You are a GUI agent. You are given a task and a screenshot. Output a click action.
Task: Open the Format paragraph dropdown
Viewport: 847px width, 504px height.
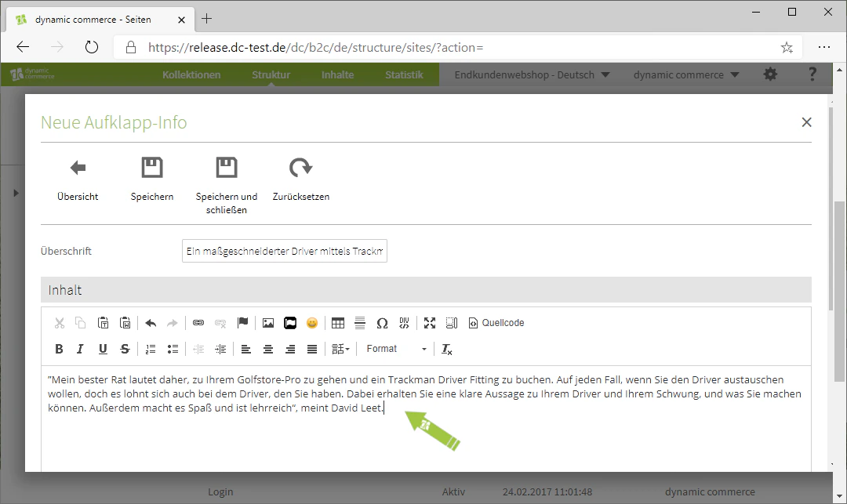[396, 349]
